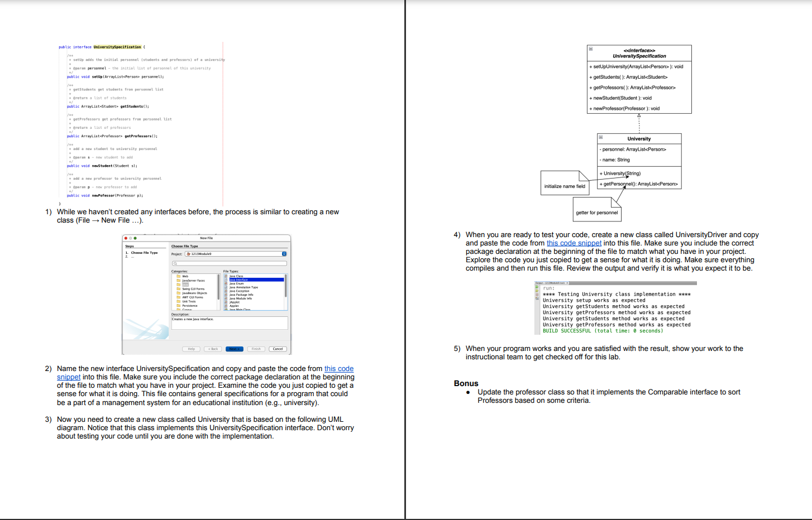Switch to the Output - 1213Module9 tab
812x520 pixels.
(550, 283)
